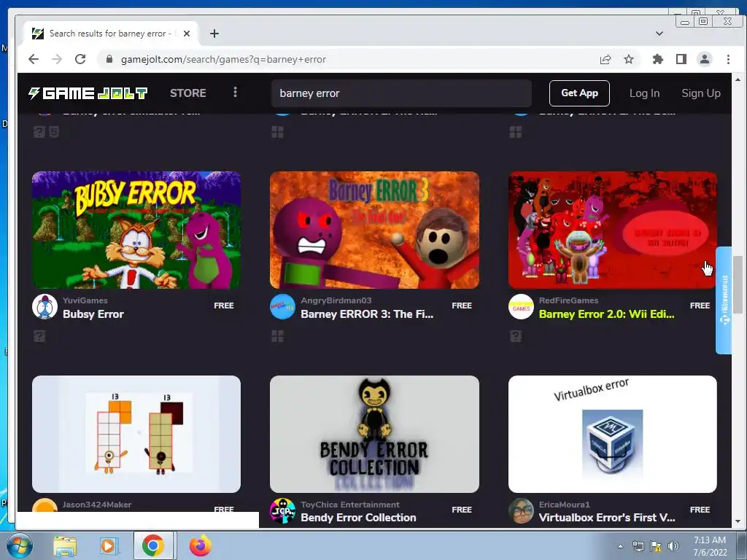Expand the tab search chevron
Screen dimensions: 747x560
coord(659,34)
